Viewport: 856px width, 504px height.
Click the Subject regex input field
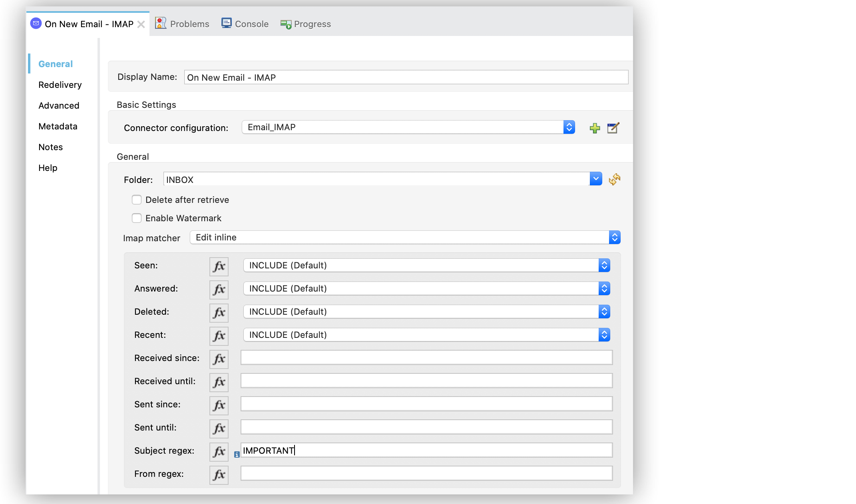click(426, 450)
